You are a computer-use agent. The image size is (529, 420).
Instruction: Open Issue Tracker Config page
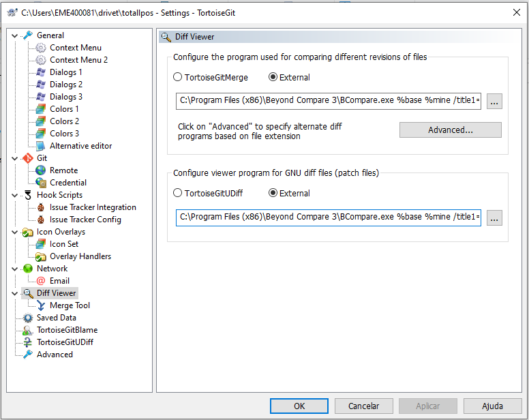pos(85,220)
